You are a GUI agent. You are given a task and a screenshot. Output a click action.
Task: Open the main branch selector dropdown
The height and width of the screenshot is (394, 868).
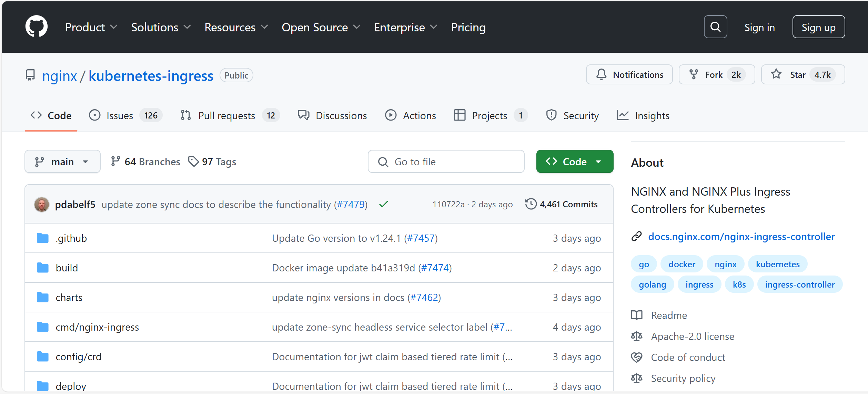pos(62,162)
